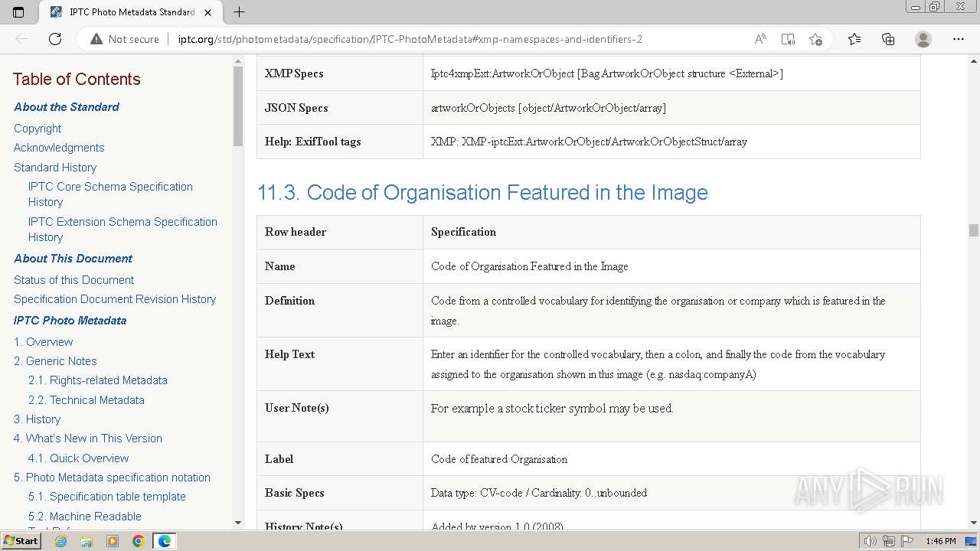Open the Favorites list
This screenshot has width=980, height=551.
[854, 39]
